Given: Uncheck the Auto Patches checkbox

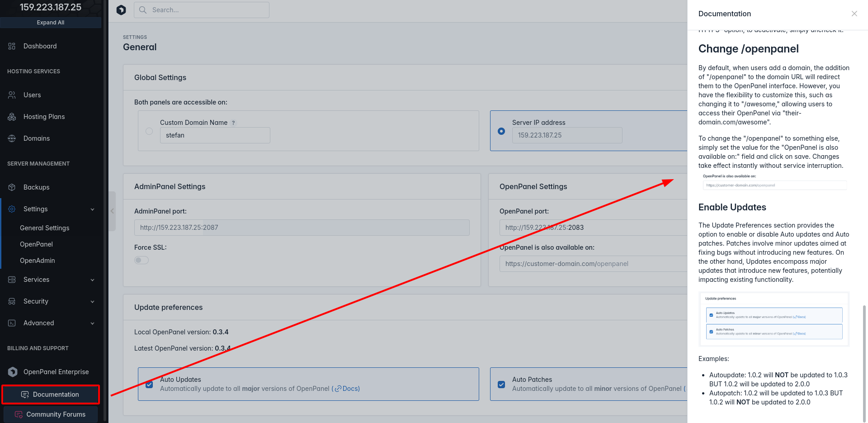Looking at the screenshot, I should pos(501,385).
